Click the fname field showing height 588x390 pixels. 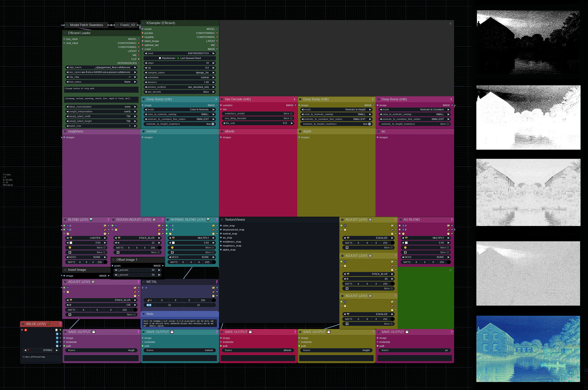coord(337,350)
